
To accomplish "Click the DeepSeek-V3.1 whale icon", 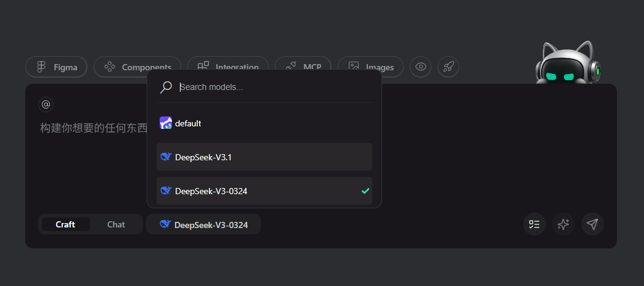I will click(x=166, y=157).
